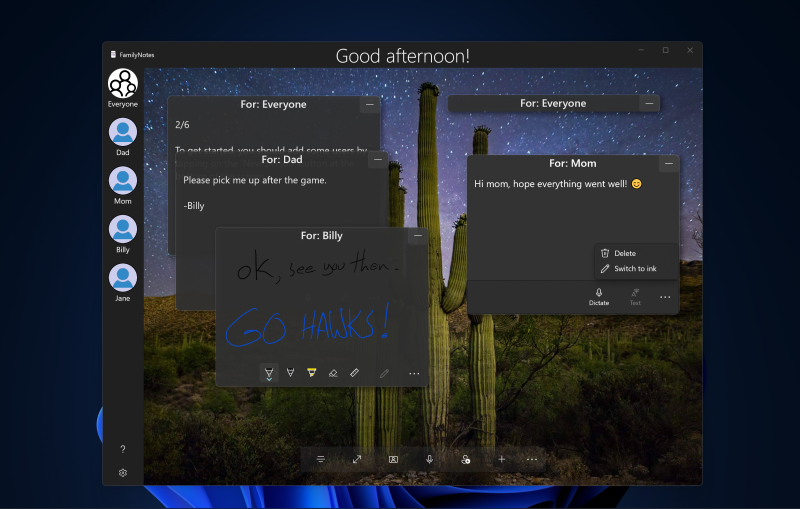
Task: Select Billy's profile in the sidebar
Action: click(x=122, y=230)
